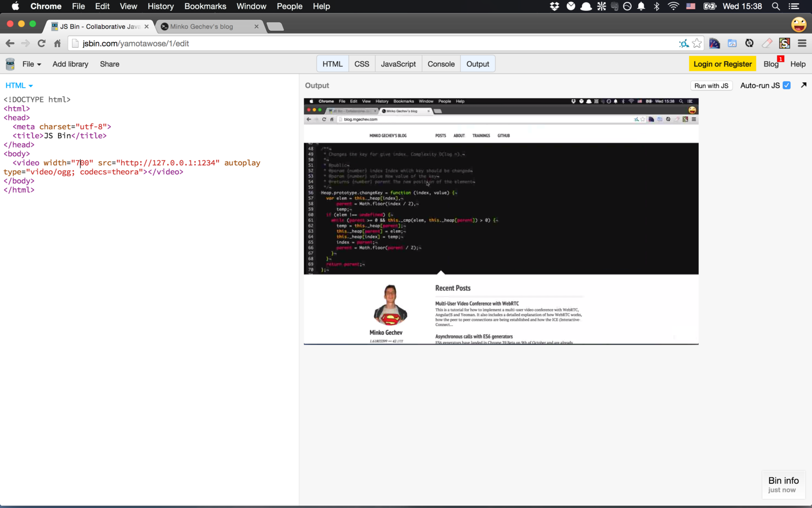Close the JS Bin browser tab

[x=147, y=26]
